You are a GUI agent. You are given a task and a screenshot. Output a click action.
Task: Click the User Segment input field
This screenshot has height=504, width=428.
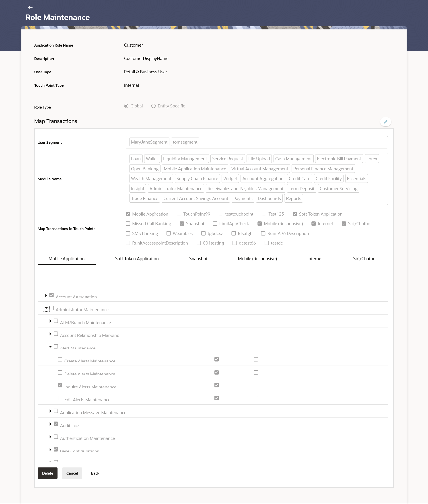click(291, 142)
